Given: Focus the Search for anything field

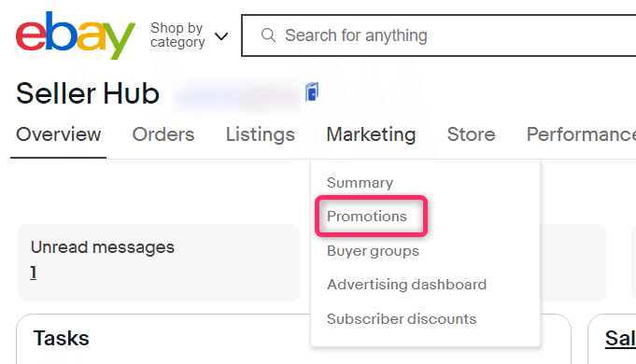Looking at the screenshot, I should 439,35.
